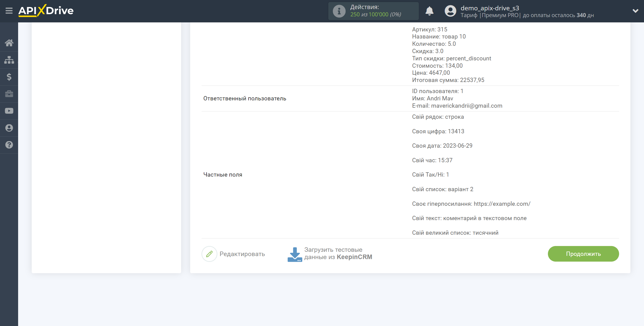This screenshot has width=644, height=326.
Task: Click the Артикул: 315 line
Action: [x=429, y=29]
